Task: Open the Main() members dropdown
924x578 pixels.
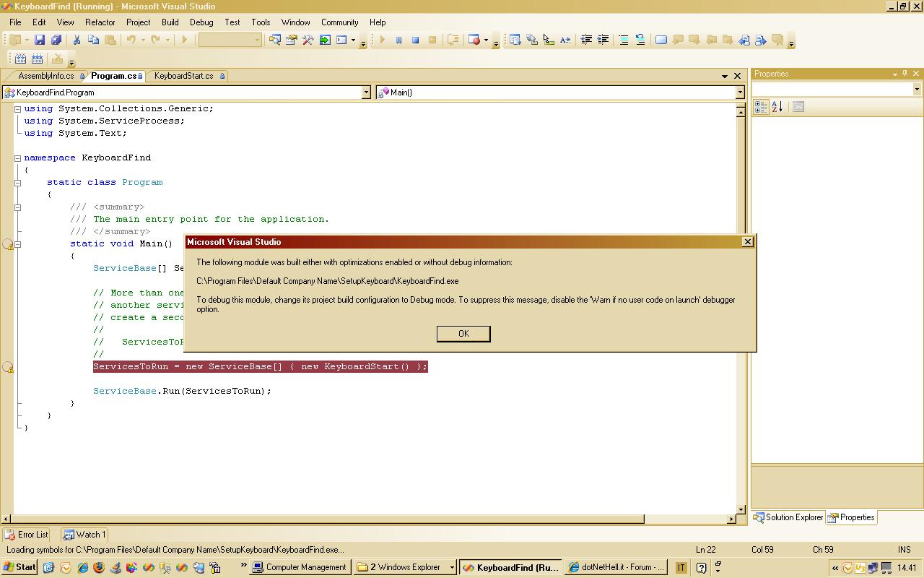Action: pos(740,92)
